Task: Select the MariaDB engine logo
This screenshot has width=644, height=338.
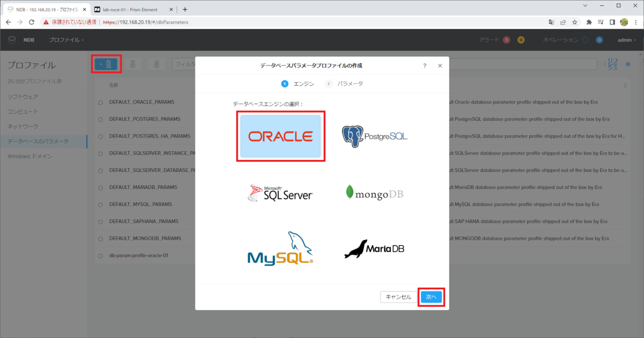Action: click(375, 249)
